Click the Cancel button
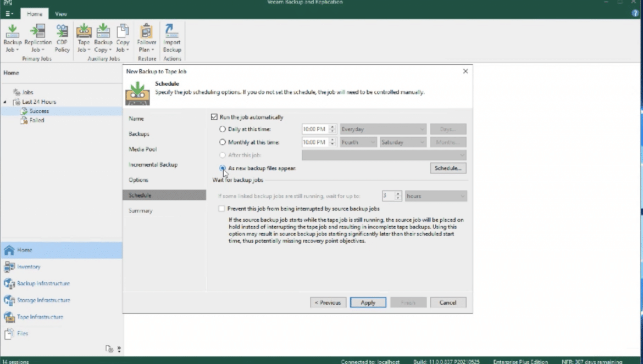This screenshot has width=643, height=364. [448, 303]
